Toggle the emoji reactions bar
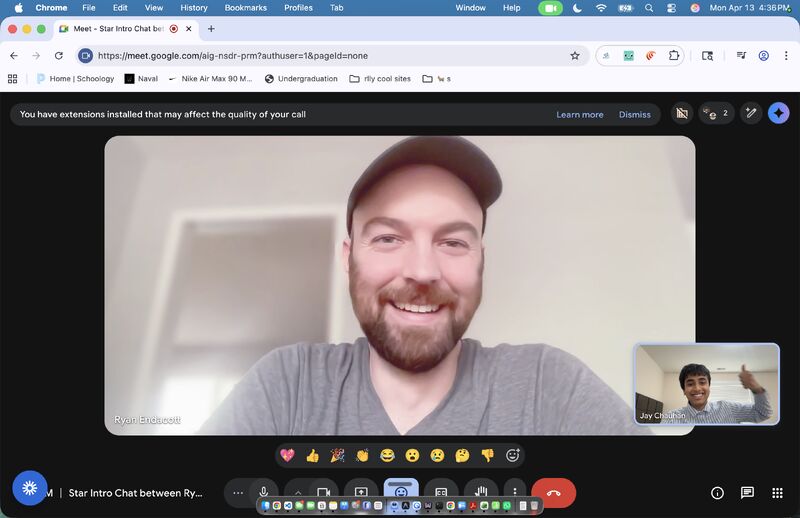The width and height of the screenshot is (800, 518). point(401,491)
